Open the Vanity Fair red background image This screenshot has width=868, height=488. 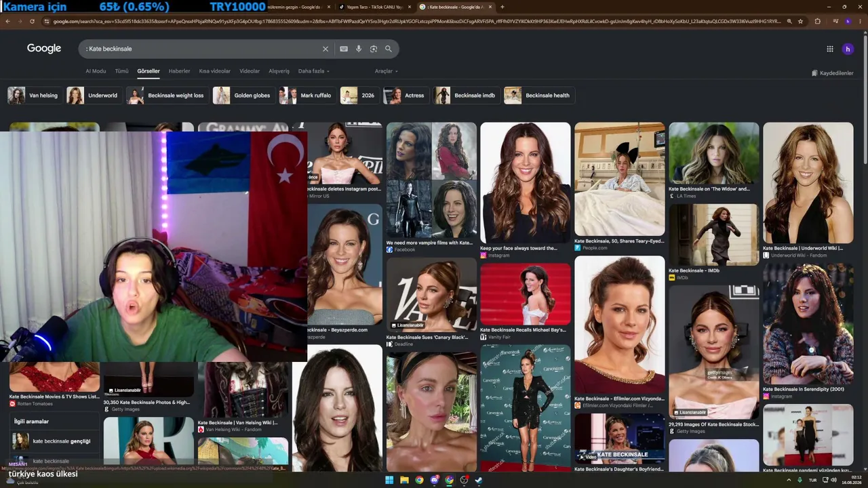pyautogui.click(x=526, y=294)
